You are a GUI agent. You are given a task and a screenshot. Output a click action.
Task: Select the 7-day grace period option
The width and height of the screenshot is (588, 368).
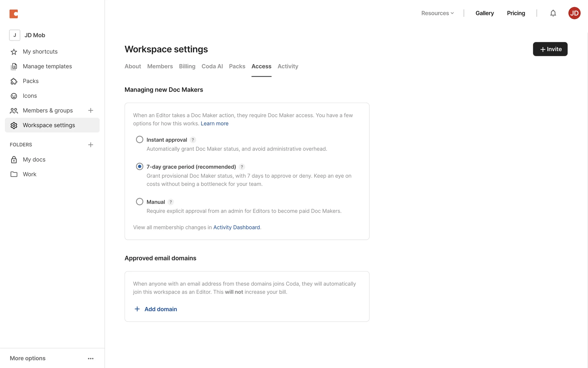tap(140, 167)
